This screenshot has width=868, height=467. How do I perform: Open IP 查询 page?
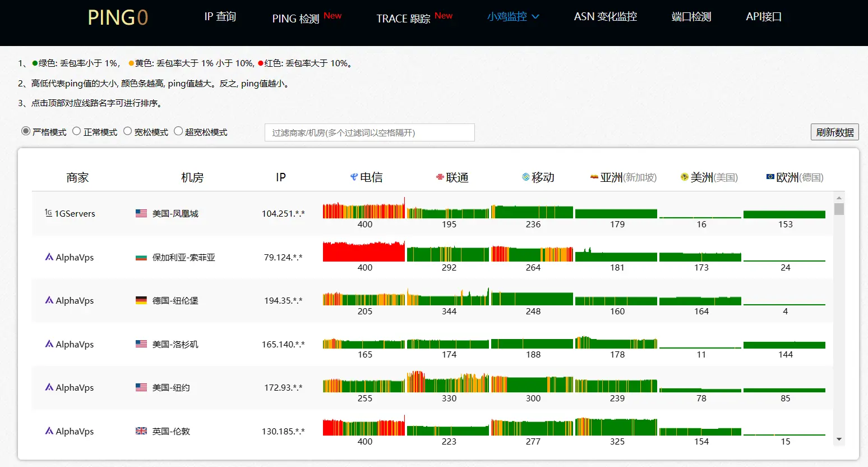220,17
